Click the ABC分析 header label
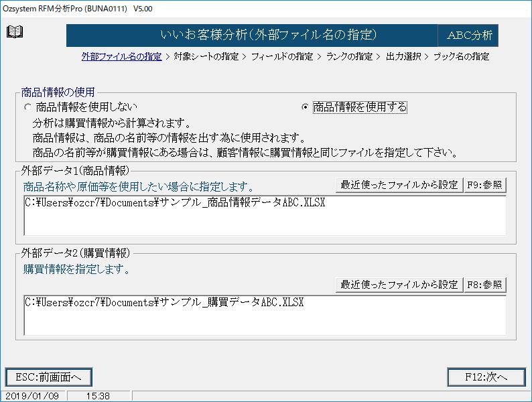The height and width of the screenshot is (402, 532). (x=468, y=36)
